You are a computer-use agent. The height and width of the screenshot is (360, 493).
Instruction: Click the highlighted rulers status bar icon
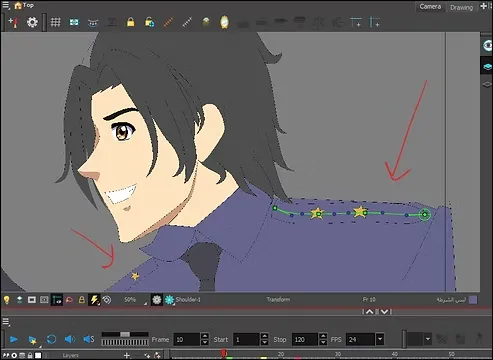click(x=57, y=300)
